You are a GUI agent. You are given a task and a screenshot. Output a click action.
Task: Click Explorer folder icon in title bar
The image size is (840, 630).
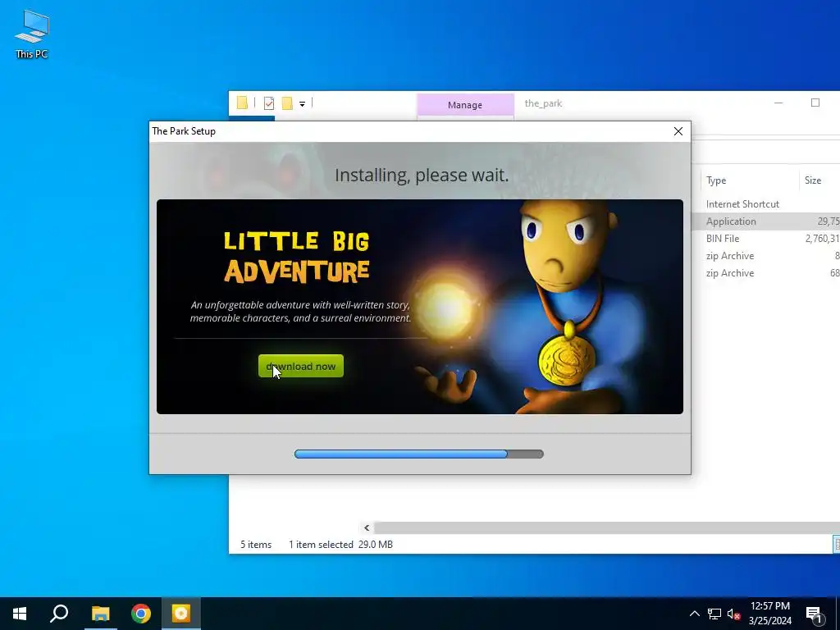coord(242,103)
